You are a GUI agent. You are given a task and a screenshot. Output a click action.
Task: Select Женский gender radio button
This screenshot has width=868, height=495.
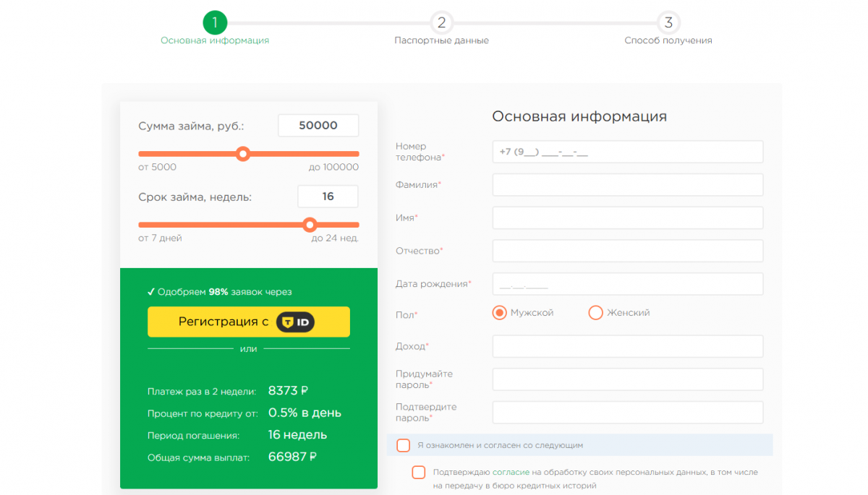tap(596, 313)
